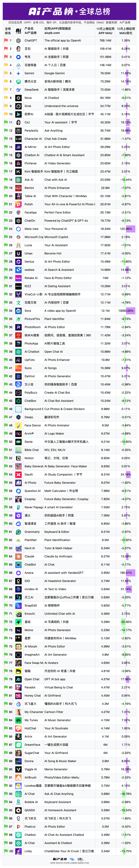Click the Claude orange starburst icon
Viewport: 139px width, 868px height.
[19, 556]
